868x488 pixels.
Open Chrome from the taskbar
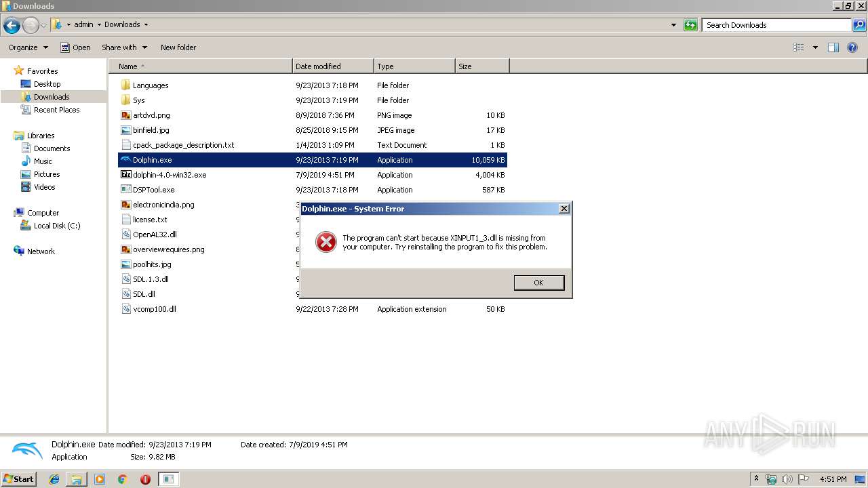(x=123, y=479)
